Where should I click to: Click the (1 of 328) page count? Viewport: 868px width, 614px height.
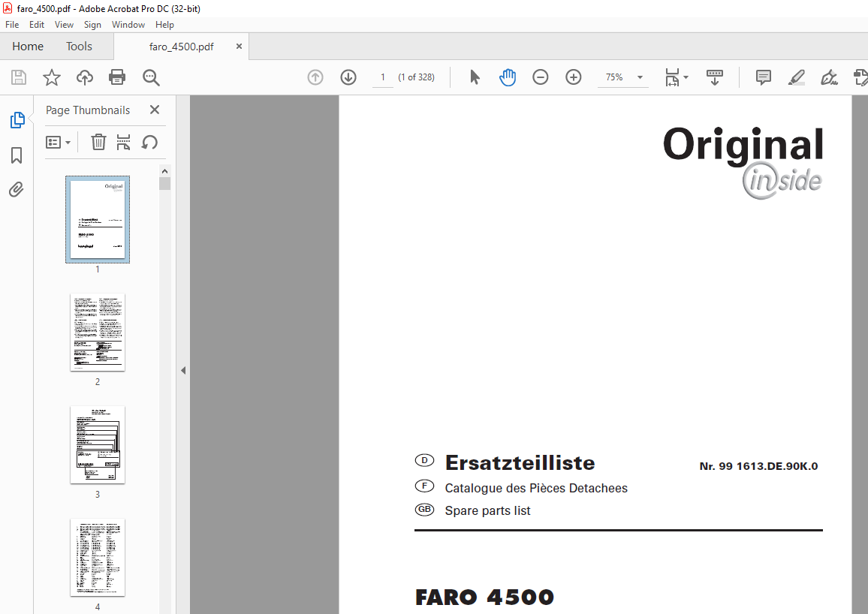tap(416, 77)
